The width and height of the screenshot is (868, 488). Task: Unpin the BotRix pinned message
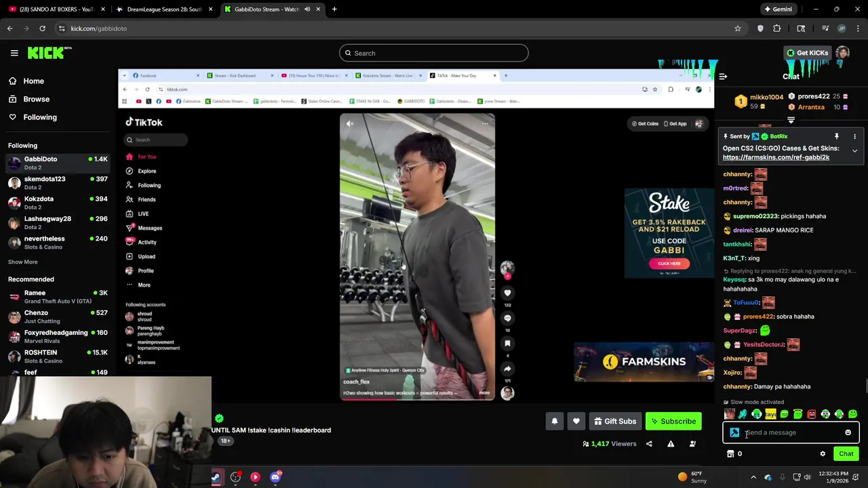tap(837, 136)
